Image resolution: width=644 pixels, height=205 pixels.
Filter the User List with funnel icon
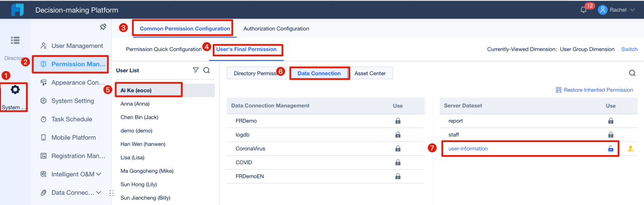[x=196, y=71]
